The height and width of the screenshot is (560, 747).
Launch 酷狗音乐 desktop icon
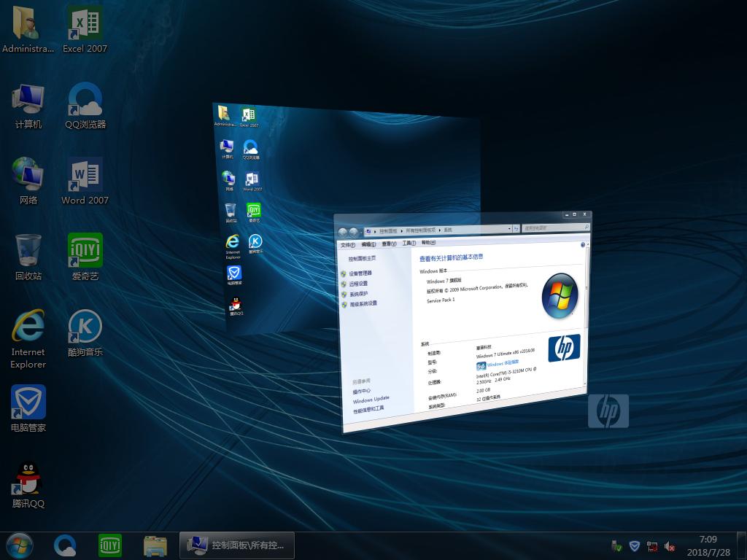[85, 327]
